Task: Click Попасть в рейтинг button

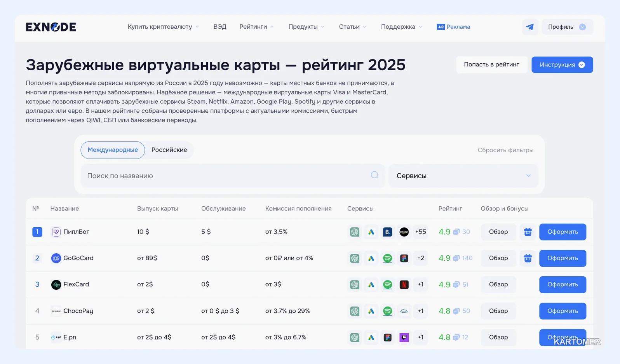Action: (491, 64)
